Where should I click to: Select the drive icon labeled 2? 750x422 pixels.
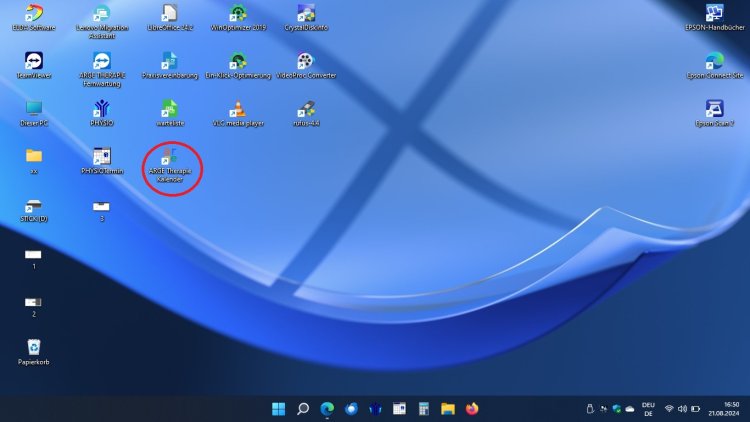tap(33, 307)
